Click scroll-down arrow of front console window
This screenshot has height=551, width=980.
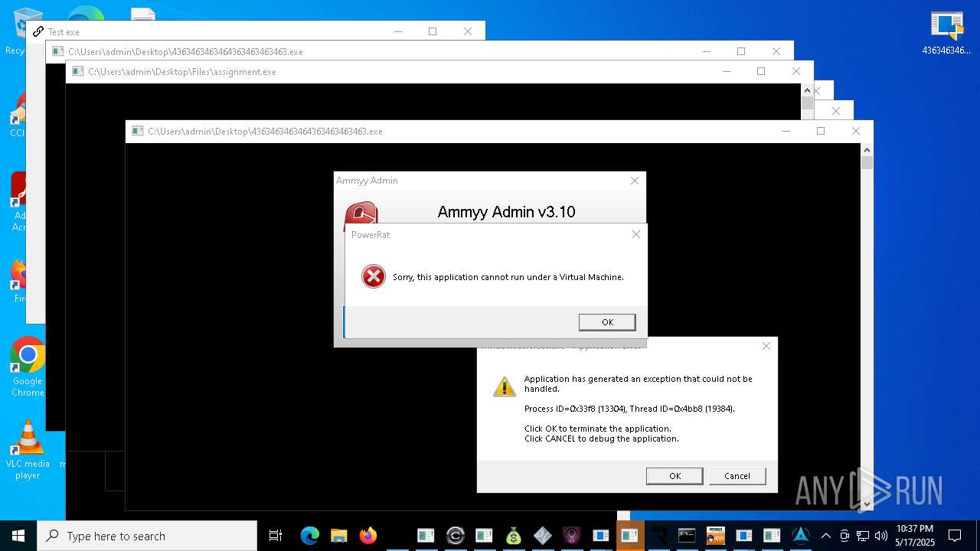[867, 504]
